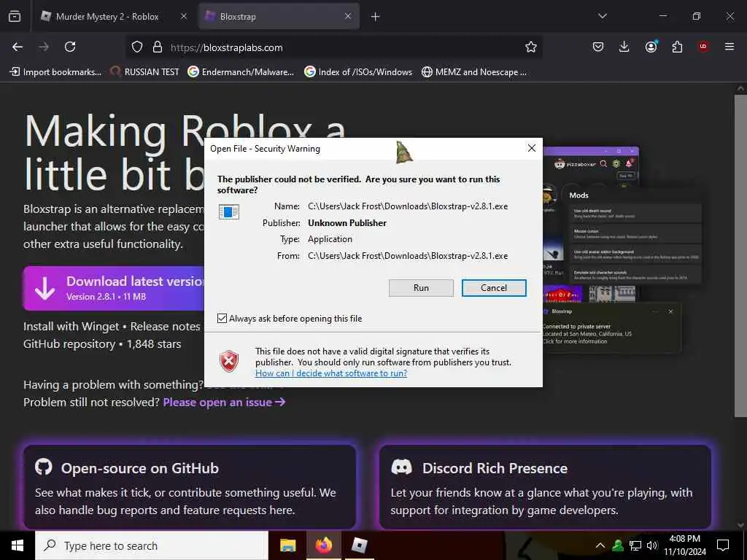Click Open-source on GitHub card
This screenshot has width=747, height=560.
pyautogui.click(x=190, y=486)
